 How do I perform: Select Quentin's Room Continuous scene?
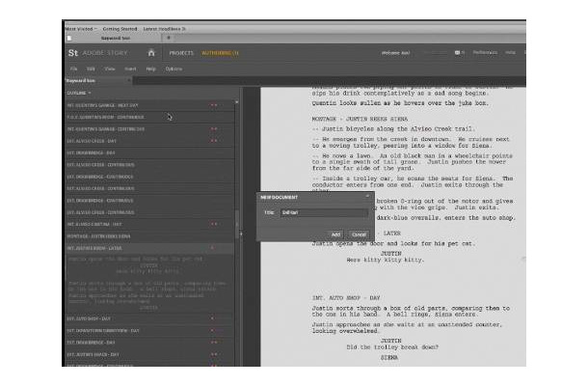tap(150, 117)
